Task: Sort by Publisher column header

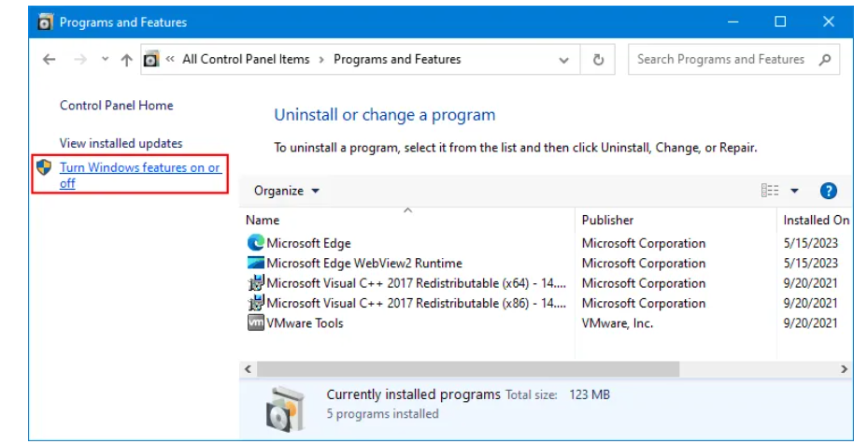Action: (607, 220)
